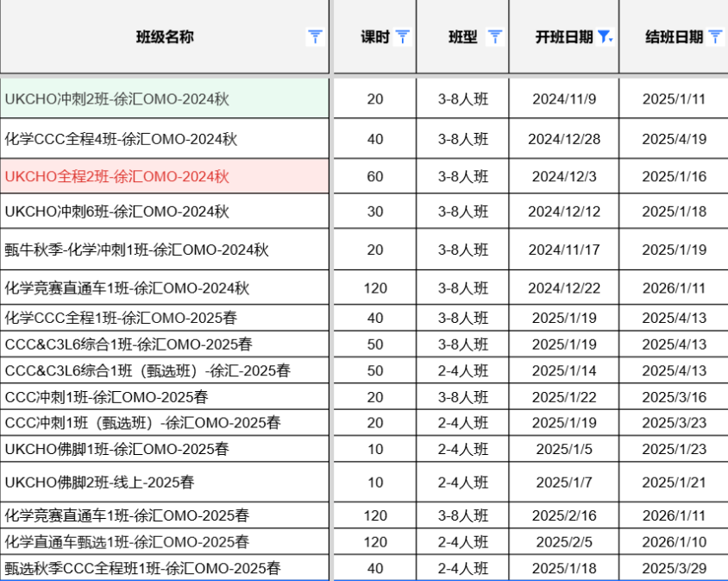
Task: Select 开班日期 cell 2025/1/22
Action: [563, 396]
